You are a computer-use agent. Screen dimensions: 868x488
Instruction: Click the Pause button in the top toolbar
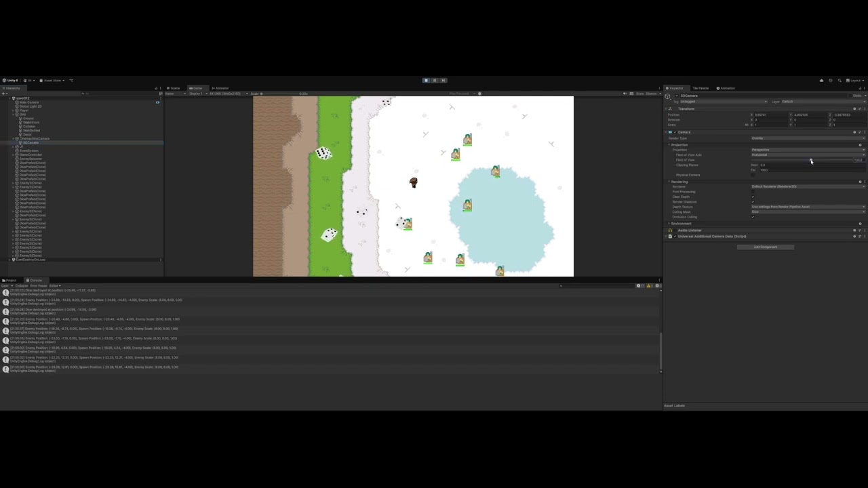tap(435, 80)
